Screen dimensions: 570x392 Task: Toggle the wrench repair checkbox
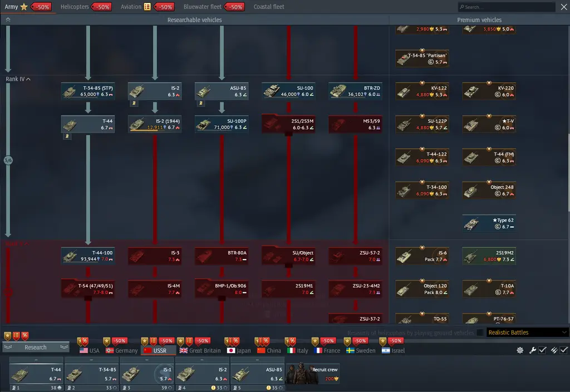[543, 350]
